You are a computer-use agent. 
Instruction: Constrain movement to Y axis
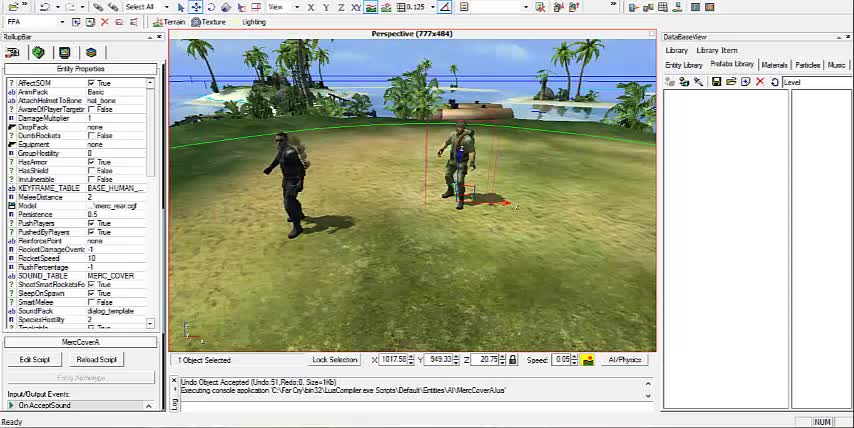[326, 7]
